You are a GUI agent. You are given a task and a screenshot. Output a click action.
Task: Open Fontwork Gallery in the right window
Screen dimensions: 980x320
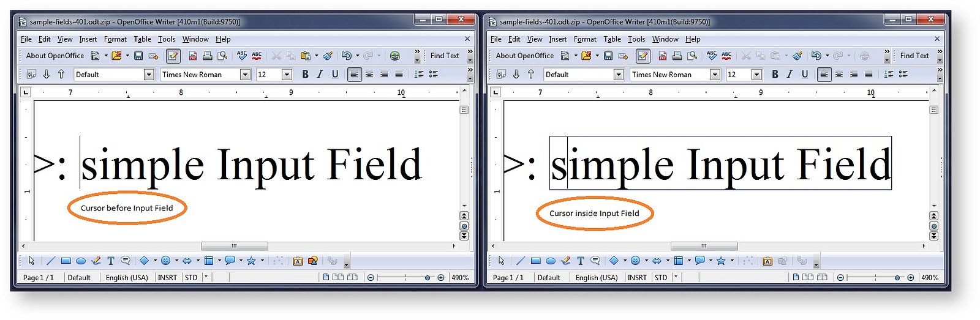tap(767, 261)
